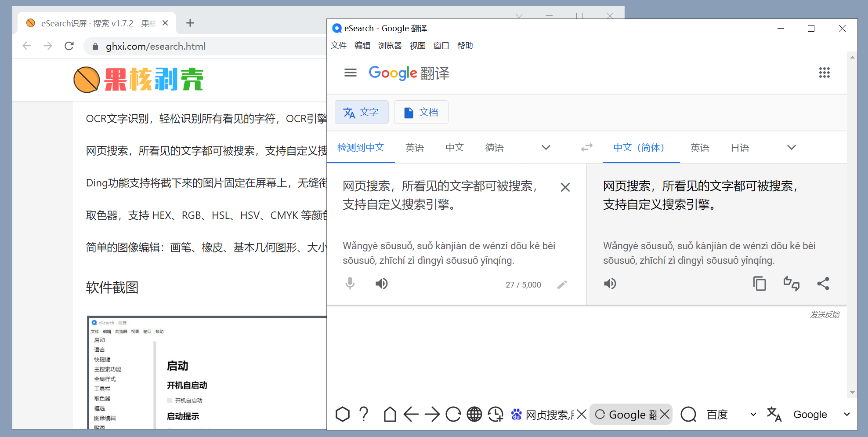Viewport: 868px width, 437px height.
Task: Choose 日语 as target language
Action: [x=740, y=147]
